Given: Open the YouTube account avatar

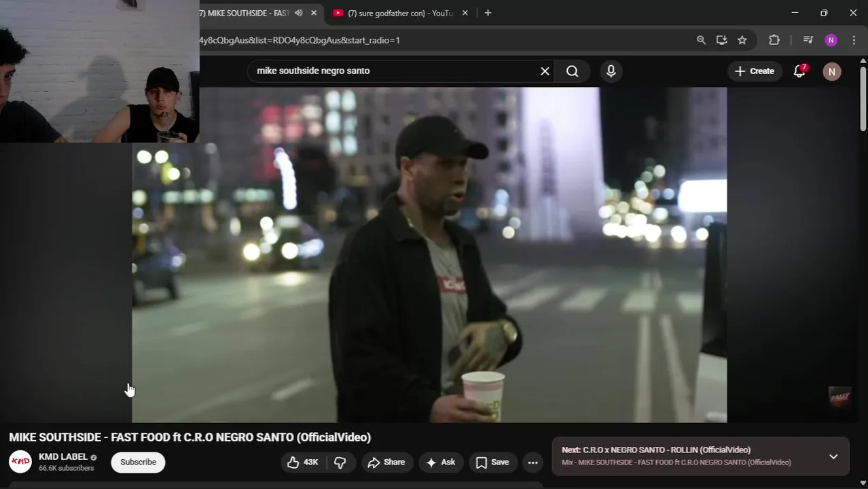Looking at the screenshot, I should click(832, 71).
